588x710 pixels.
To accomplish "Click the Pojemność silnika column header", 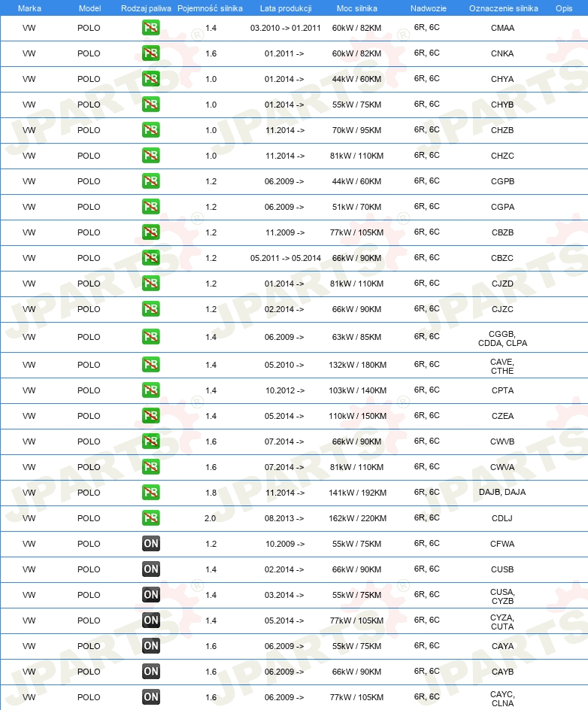I will point(210,8).
